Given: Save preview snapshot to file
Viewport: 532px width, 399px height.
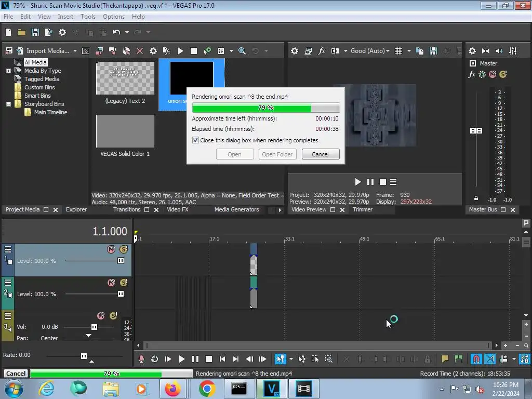Looking at the screenshot, I should click(x=433, y=51).
